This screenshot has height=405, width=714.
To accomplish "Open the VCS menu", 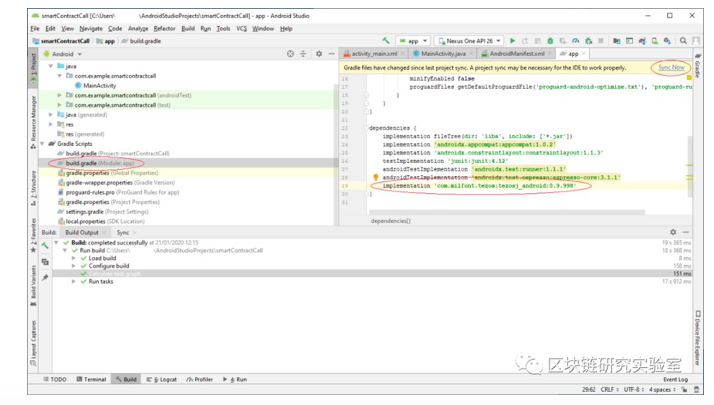I will (241, 28).
